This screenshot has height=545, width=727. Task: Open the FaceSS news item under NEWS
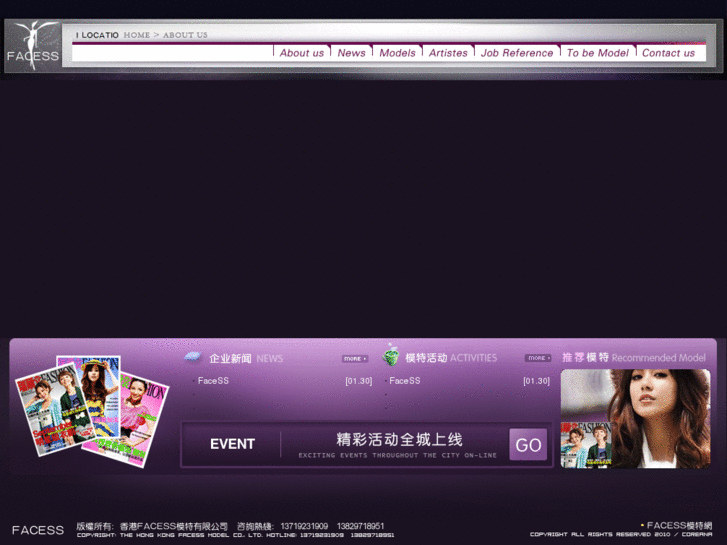click(213, 381)
